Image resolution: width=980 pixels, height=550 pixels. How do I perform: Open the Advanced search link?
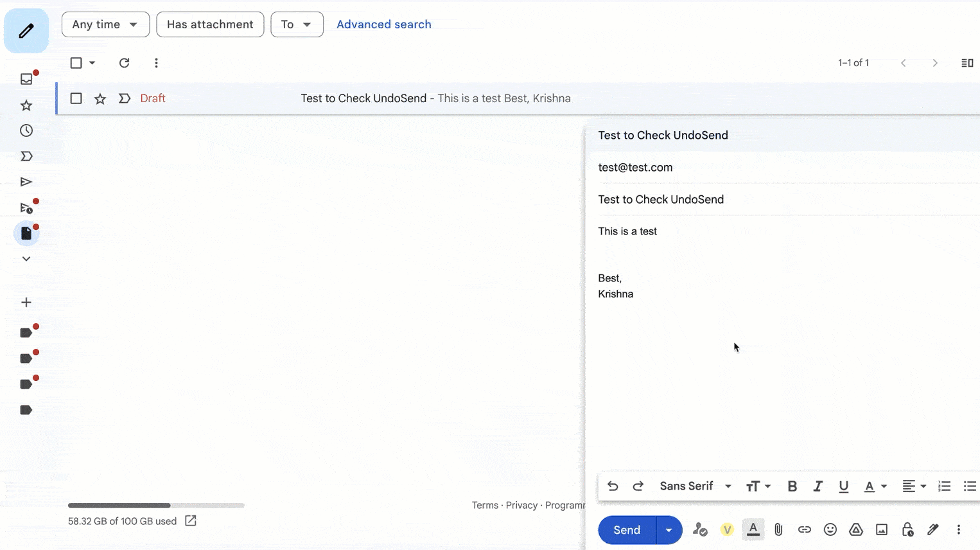click(x=383, y=24)
